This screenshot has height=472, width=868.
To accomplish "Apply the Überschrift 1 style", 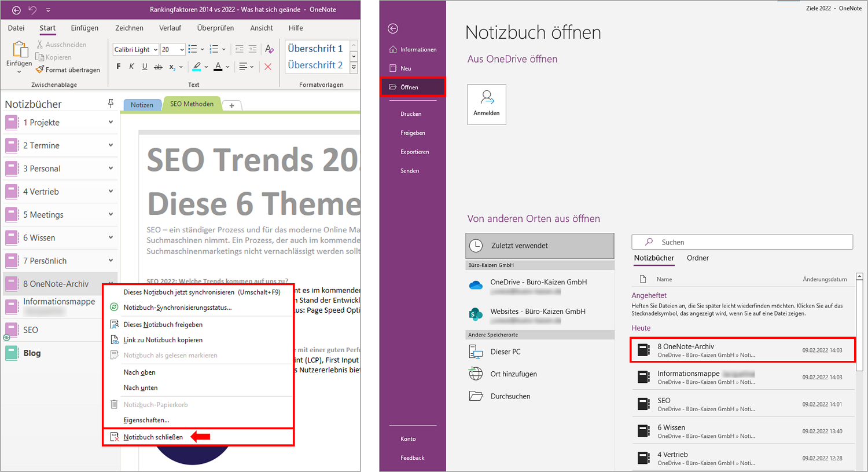I will [317, 49].
